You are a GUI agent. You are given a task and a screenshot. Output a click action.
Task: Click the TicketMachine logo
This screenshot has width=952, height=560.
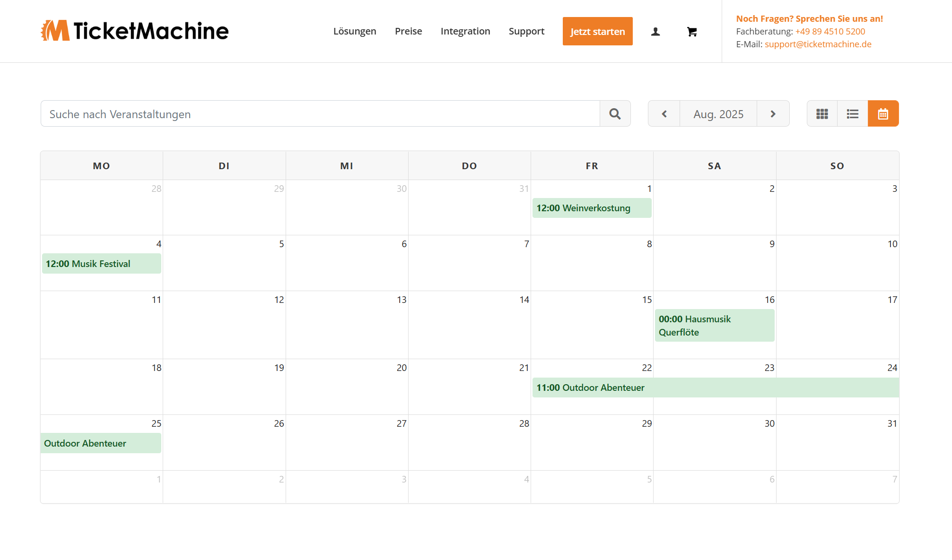[x=135, y=31]
